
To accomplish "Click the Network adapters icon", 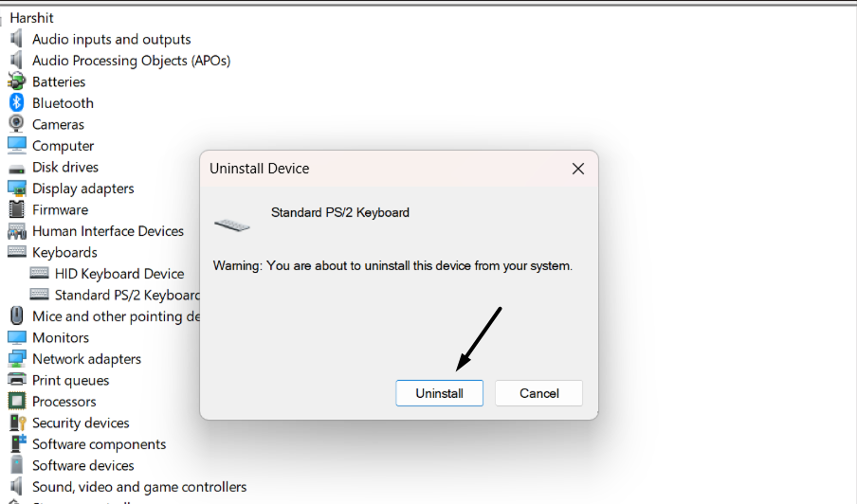I will click(x=16, y=359).
